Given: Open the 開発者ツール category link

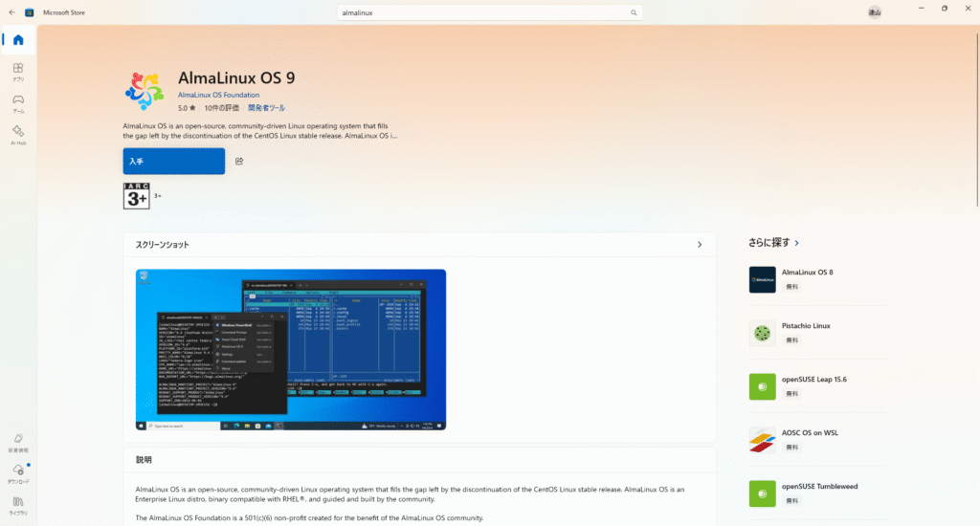Looking at the screenshot, I should tap(266, 108).
